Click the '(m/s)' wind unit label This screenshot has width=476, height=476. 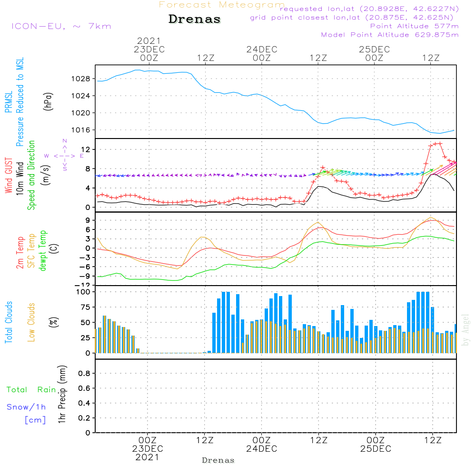pos(46,175)
